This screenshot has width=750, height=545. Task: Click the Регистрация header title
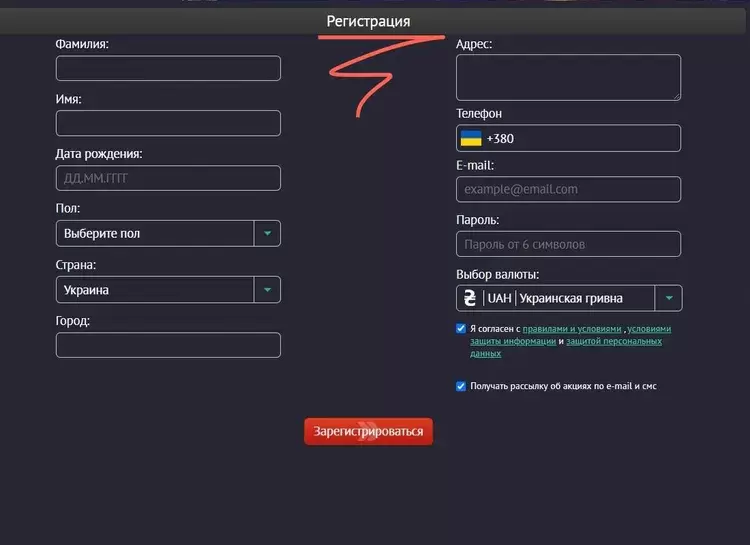coord(368,21)
